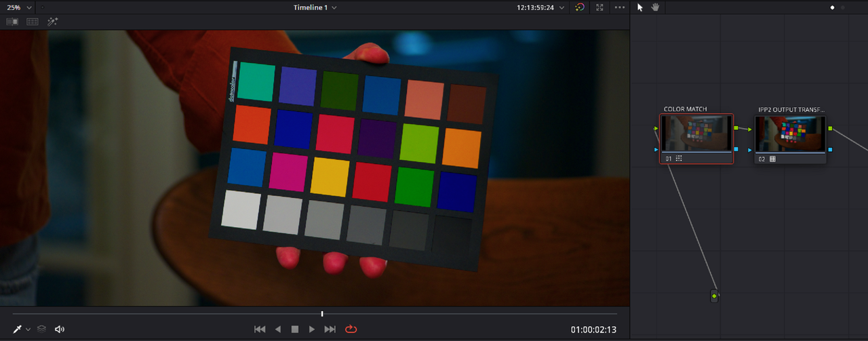Screen dimensions: 868x341
Task: Select the IPP2 OUTPUT TRANSF node thumbnail
Action: (791, 134)
